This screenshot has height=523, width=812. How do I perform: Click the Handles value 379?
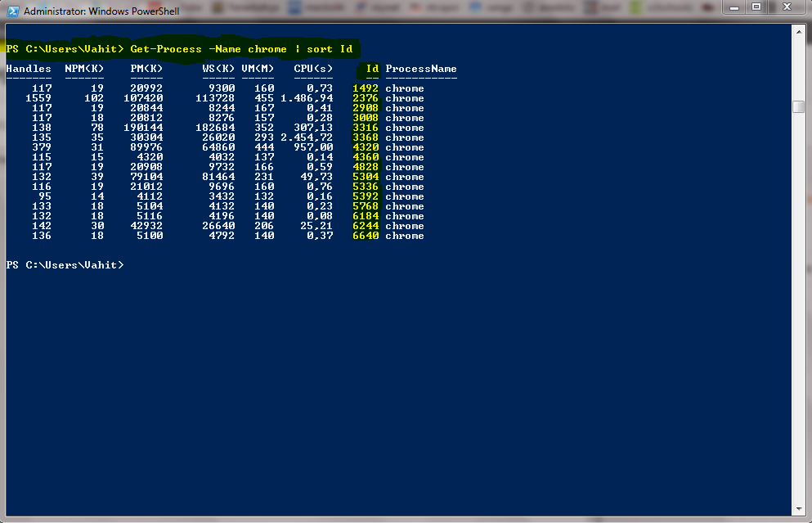(x=42, y=147)
